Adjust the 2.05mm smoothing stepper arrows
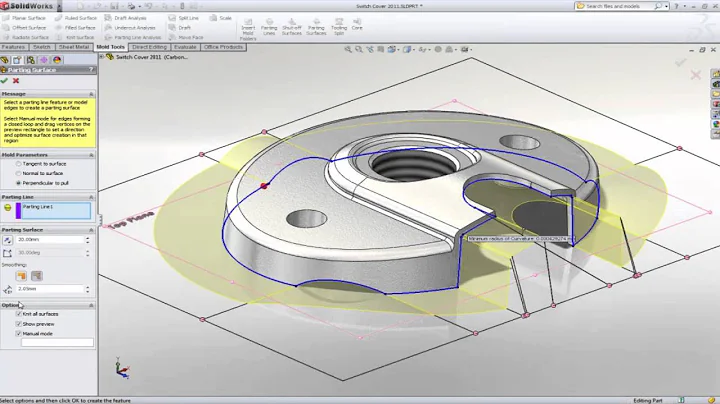The height and width of the screenshot is (404, 720). (88, 289)
